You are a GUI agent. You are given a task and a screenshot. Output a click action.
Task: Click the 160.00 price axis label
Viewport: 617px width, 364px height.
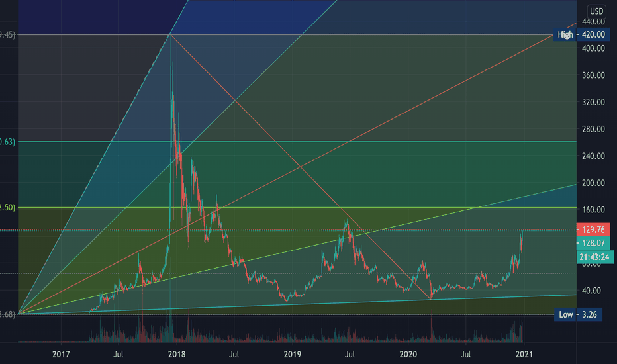point(593,209)
